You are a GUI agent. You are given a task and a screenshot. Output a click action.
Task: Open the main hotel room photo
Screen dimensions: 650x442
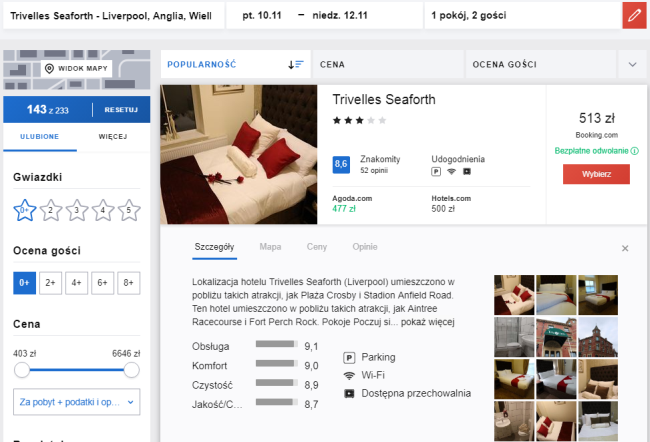click(x=238, y=154)
